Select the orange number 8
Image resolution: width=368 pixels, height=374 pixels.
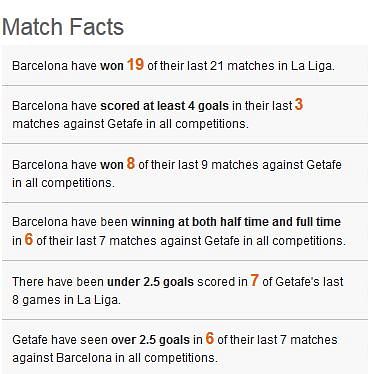131,163
